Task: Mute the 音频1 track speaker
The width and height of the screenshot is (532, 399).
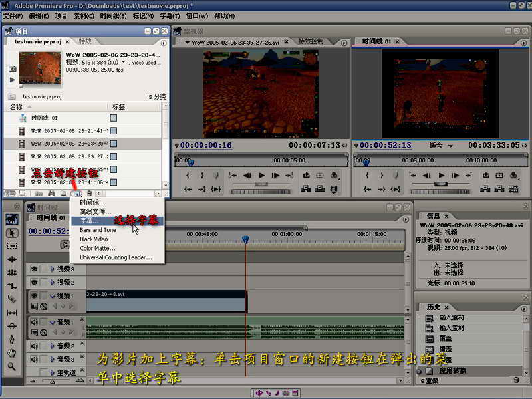Action: tap(34, 322)
